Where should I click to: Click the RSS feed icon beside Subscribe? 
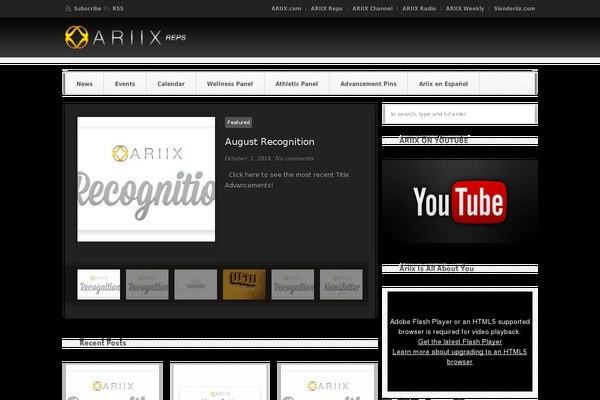click(68, 8)
